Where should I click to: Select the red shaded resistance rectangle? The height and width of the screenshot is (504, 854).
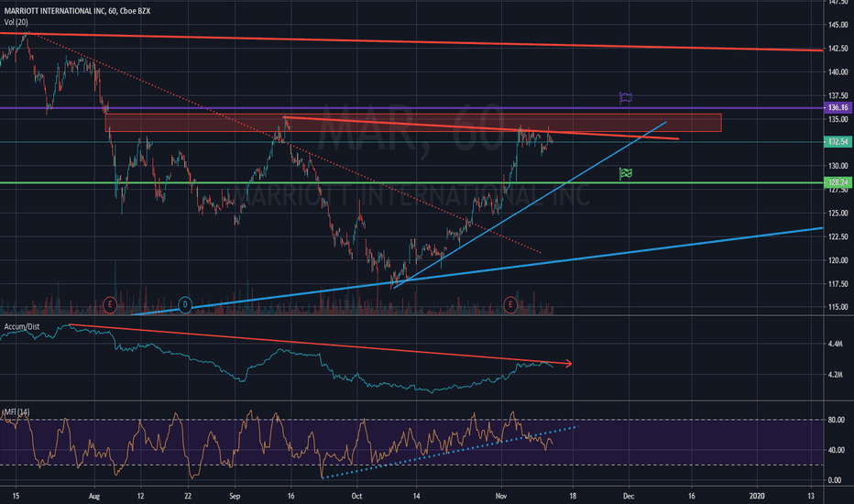[x=413, y=123]
